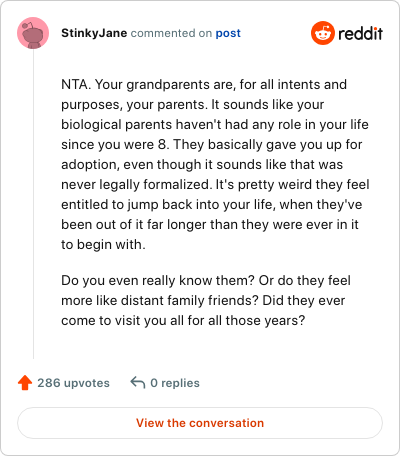Select the "286 upvotes" count
The image size is (400, 456).
tap(73, 383)
